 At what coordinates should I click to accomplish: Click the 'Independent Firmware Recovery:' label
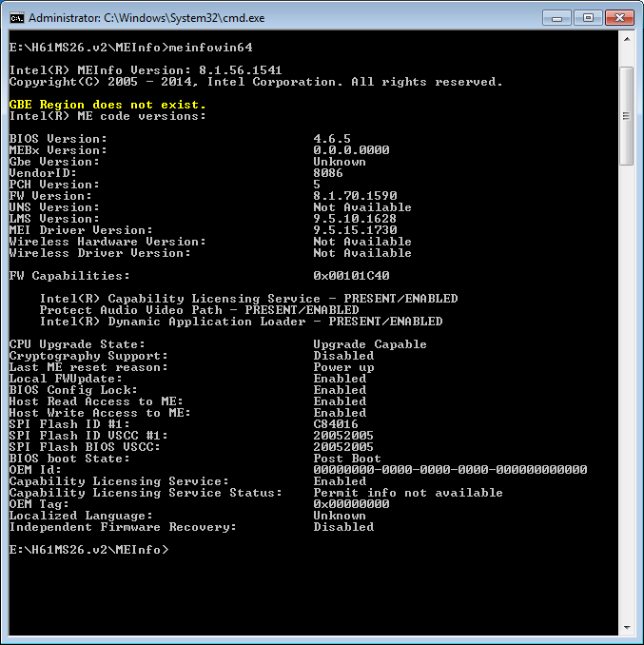click(x=123, y=527)
